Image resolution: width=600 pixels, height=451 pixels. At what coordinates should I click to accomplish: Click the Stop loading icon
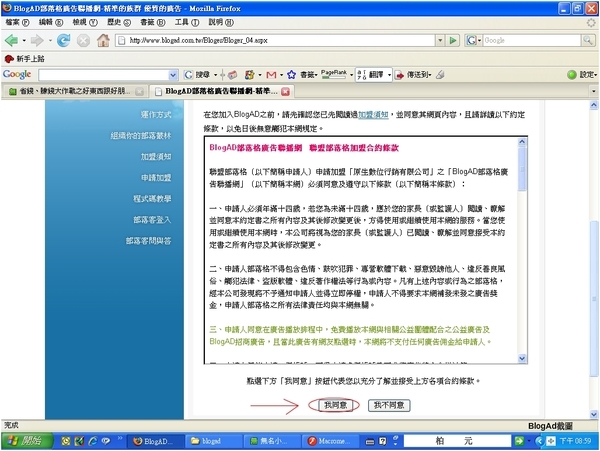pos(83,40)
